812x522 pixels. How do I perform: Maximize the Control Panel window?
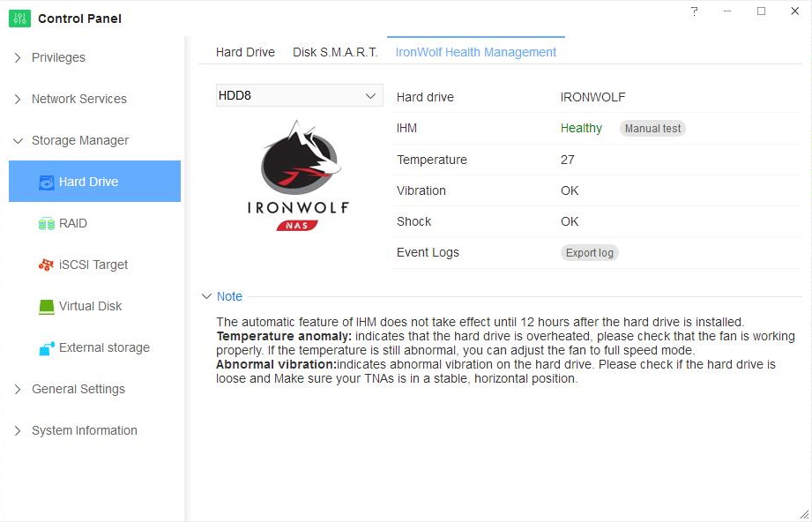click(x=761, y=11)
